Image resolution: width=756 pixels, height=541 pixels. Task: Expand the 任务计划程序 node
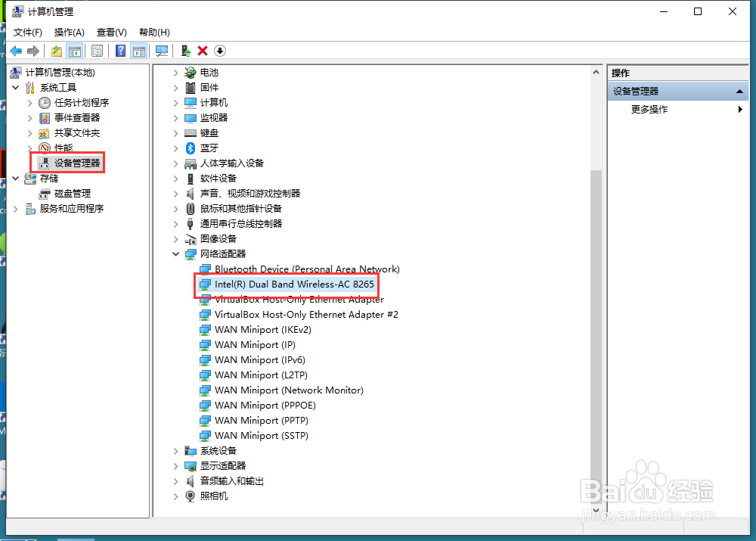pos(30,103)
